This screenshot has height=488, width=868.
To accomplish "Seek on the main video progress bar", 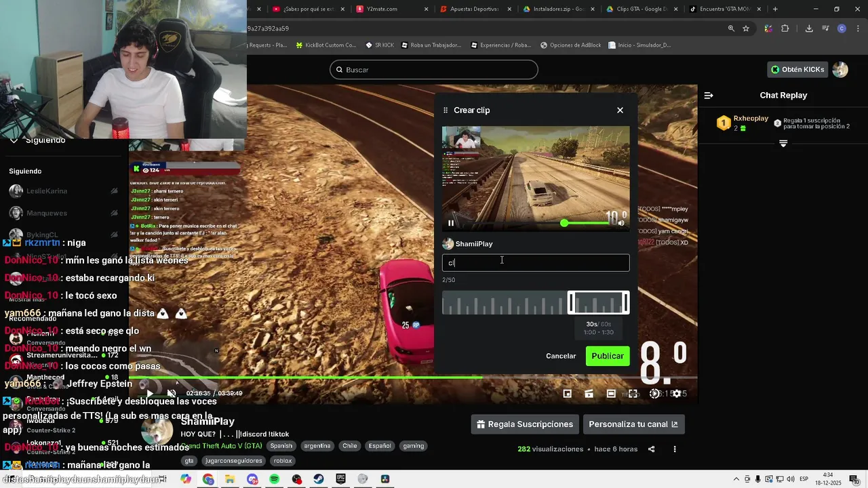I will point(413,378).
